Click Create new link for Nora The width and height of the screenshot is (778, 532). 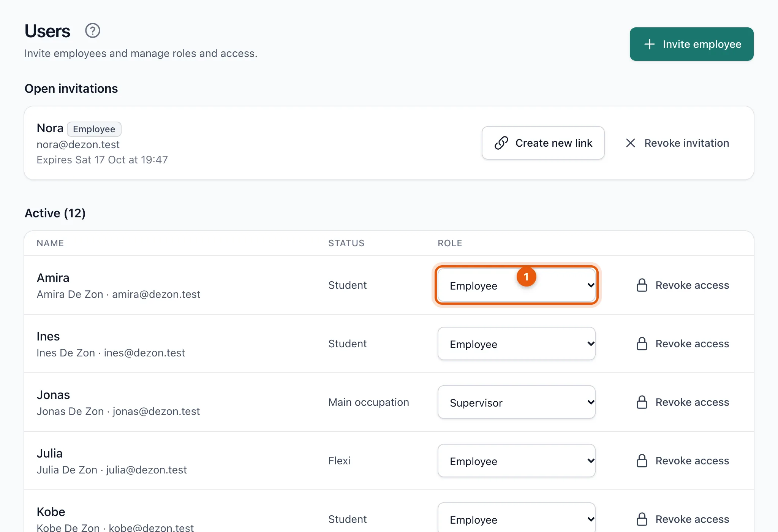tap(543, 143)
